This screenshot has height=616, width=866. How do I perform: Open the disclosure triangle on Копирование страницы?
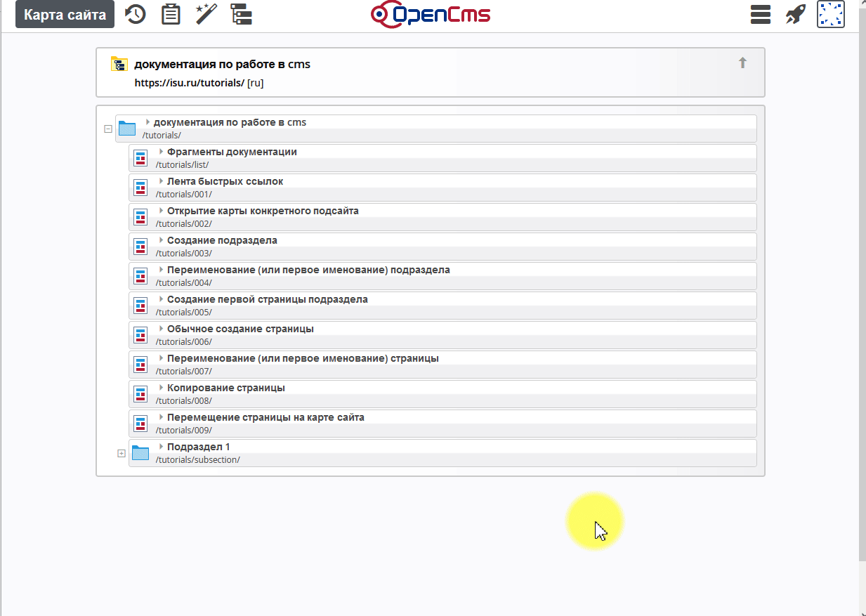160,387
